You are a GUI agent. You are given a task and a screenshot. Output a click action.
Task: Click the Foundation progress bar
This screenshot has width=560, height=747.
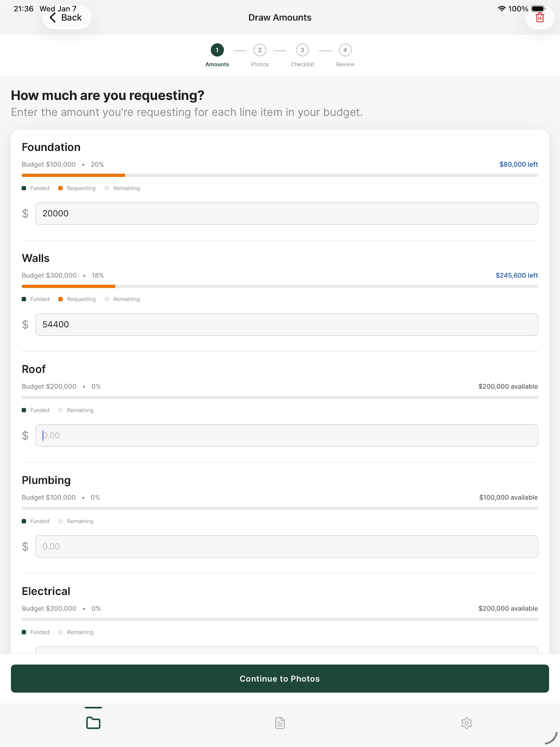click(x=280, y=176)
